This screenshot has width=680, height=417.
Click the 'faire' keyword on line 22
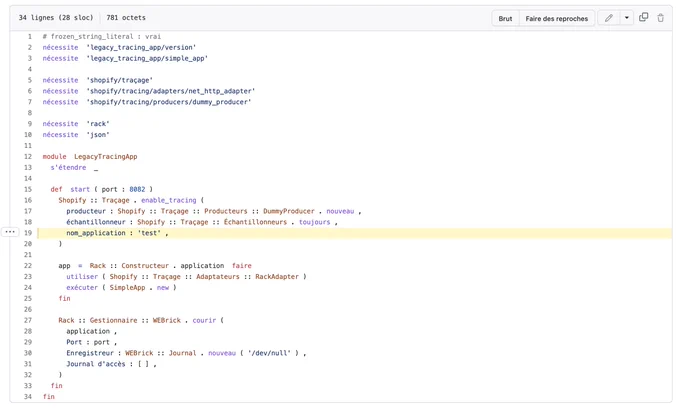coord(242,266)
